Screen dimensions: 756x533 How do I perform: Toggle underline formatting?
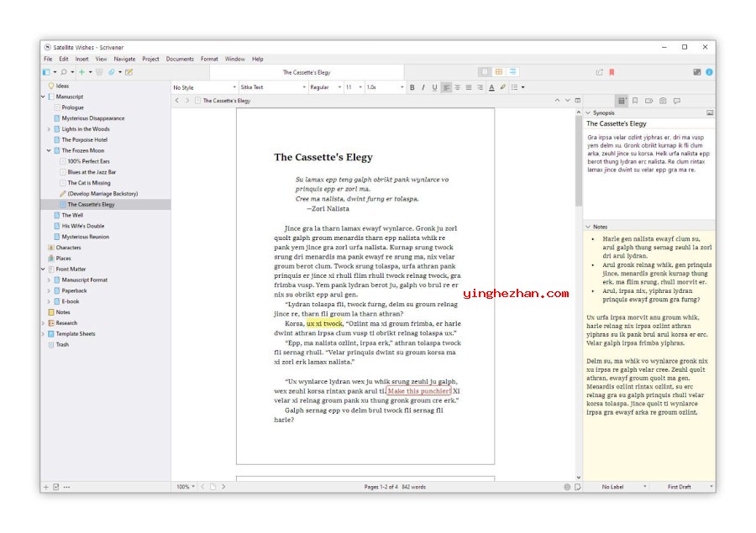(434, 87)
